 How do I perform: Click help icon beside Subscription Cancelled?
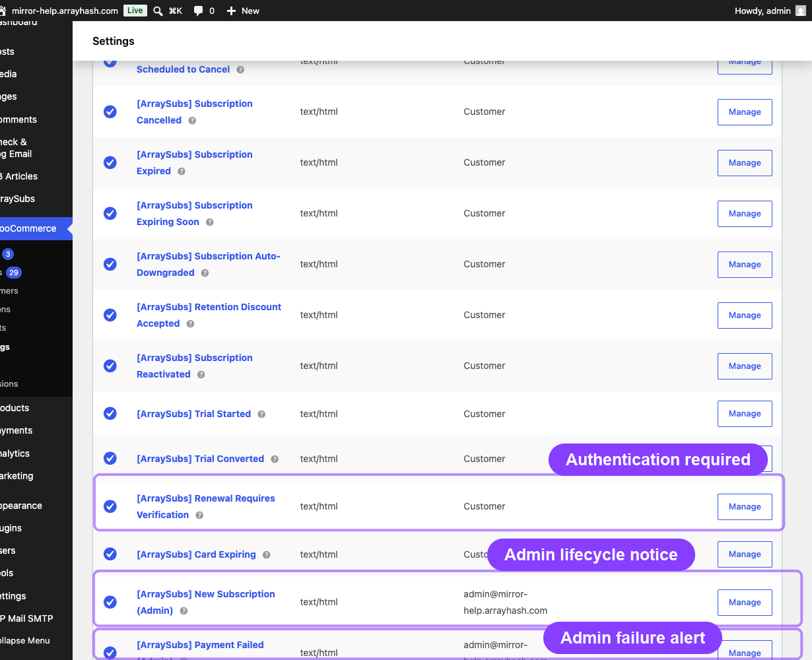coord(192,121)
